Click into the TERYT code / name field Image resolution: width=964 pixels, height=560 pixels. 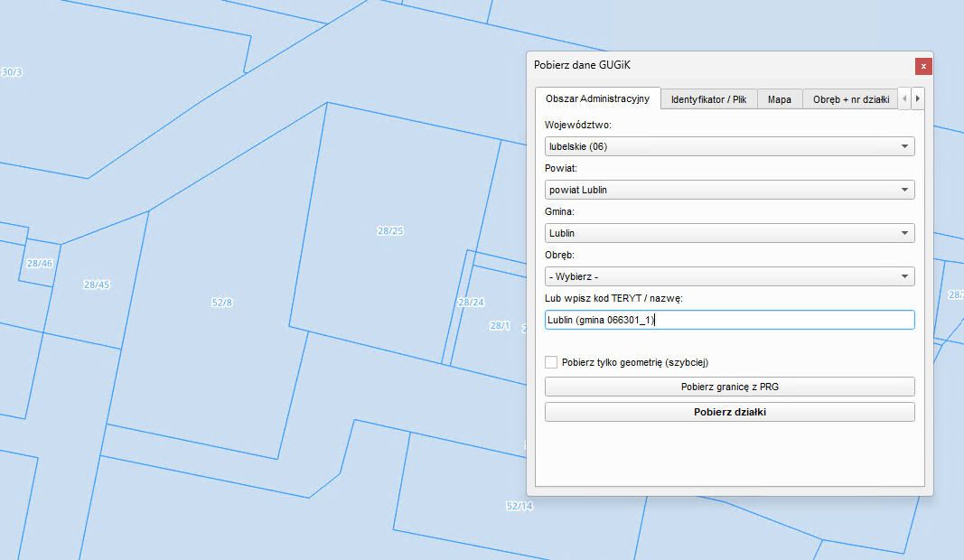click(729, 320)
